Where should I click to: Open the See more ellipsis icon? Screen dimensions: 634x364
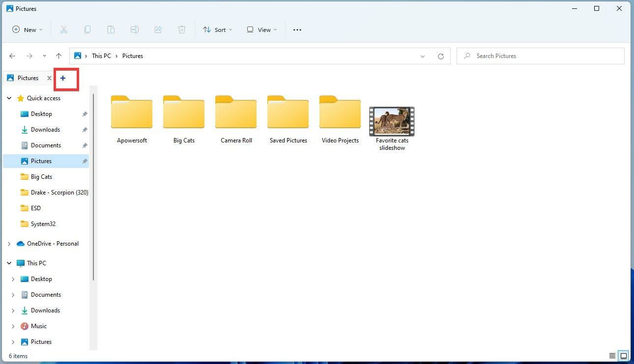click(x=297, y=29)
